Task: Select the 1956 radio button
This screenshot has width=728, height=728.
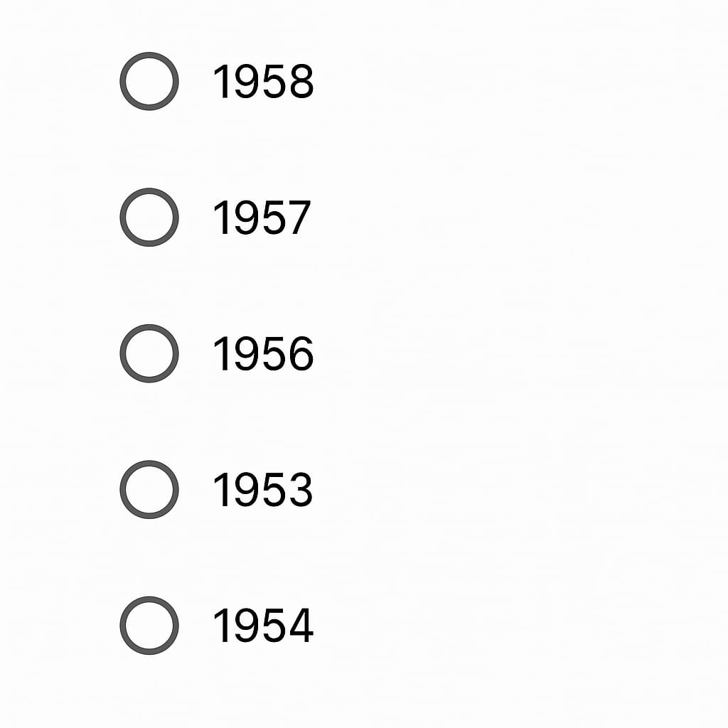Action: coord(149,353)
